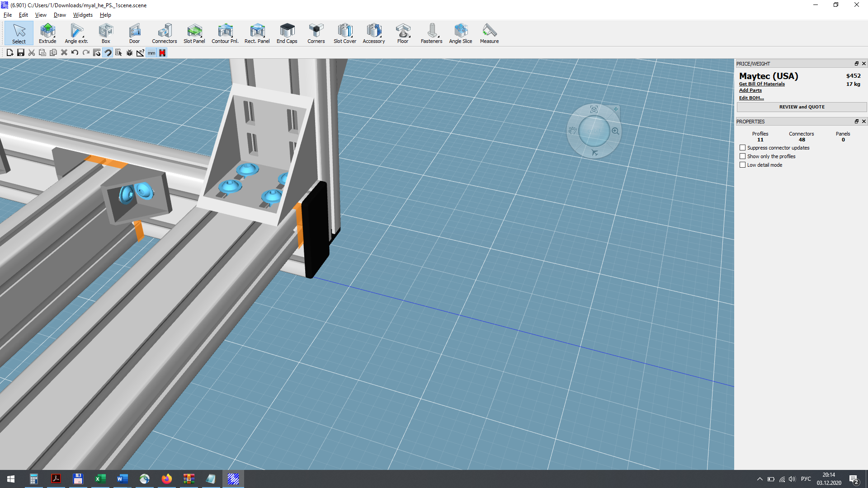Enable Suppress connector updates

[742, 148]
